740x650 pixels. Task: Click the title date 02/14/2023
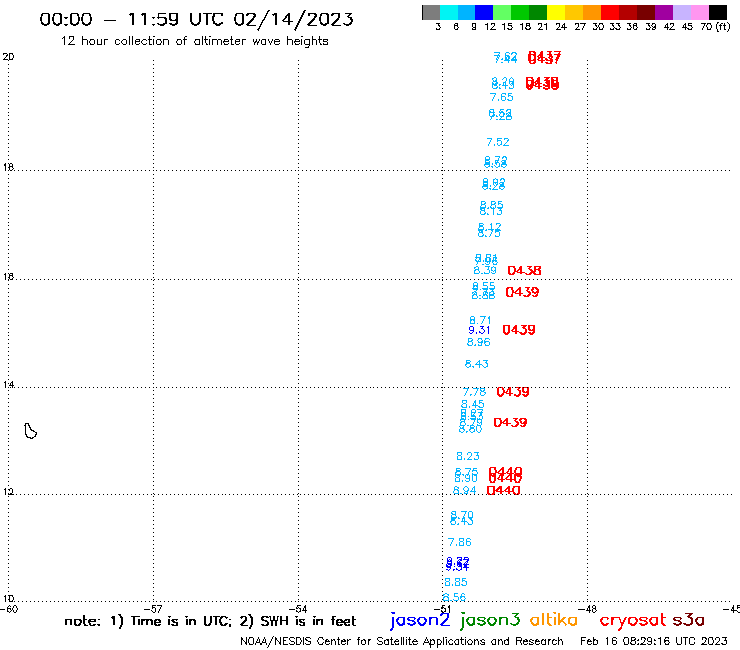tap(293, 19)
